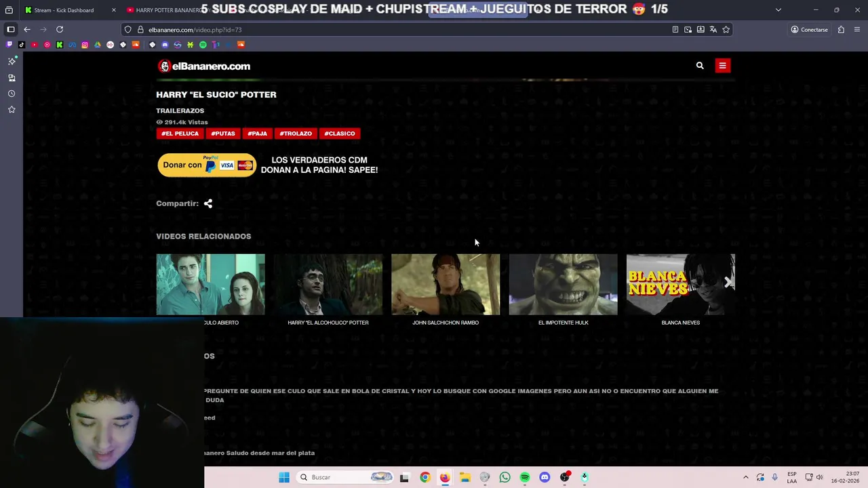868x488 pixels.
Task: Open El Impotente Hulk video thumbnail
Action: [563, 285]
